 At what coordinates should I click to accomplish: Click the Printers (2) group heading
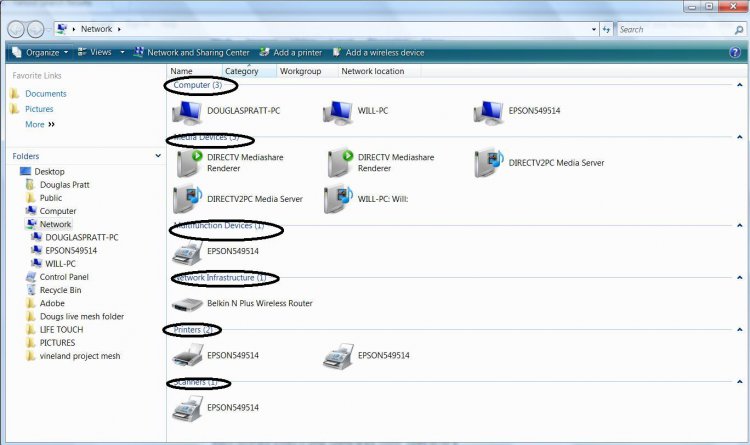[x=193, y=330]
